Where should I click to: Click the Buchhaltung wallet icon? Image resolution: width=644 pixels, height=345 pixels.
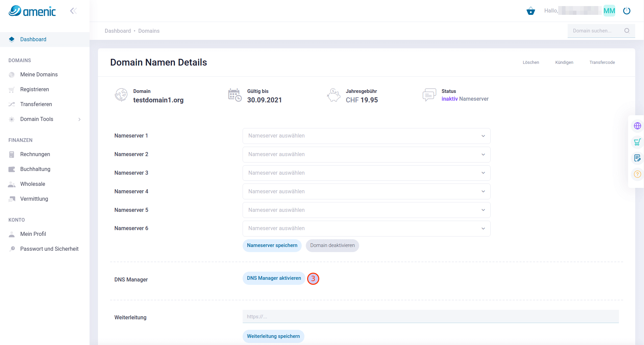coord(12,169)
